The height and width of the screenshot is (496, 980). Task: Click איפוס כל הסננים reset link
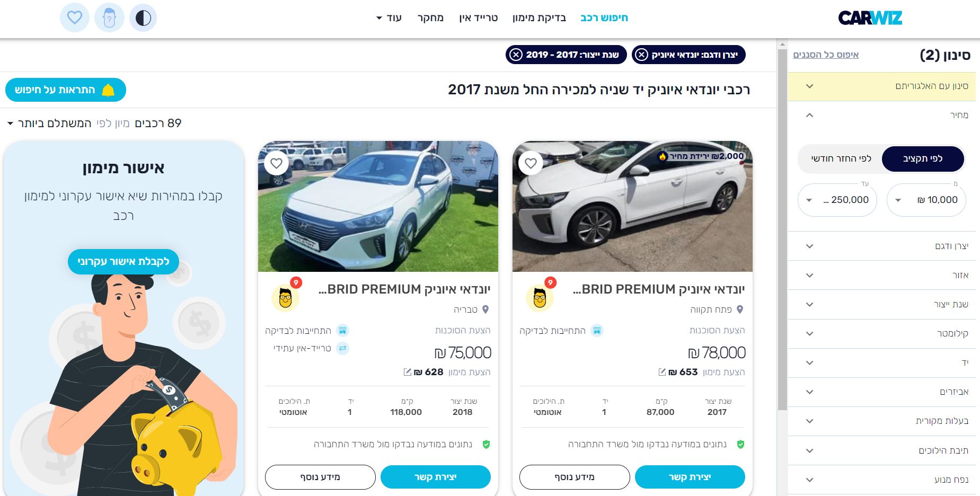(826, 55)
